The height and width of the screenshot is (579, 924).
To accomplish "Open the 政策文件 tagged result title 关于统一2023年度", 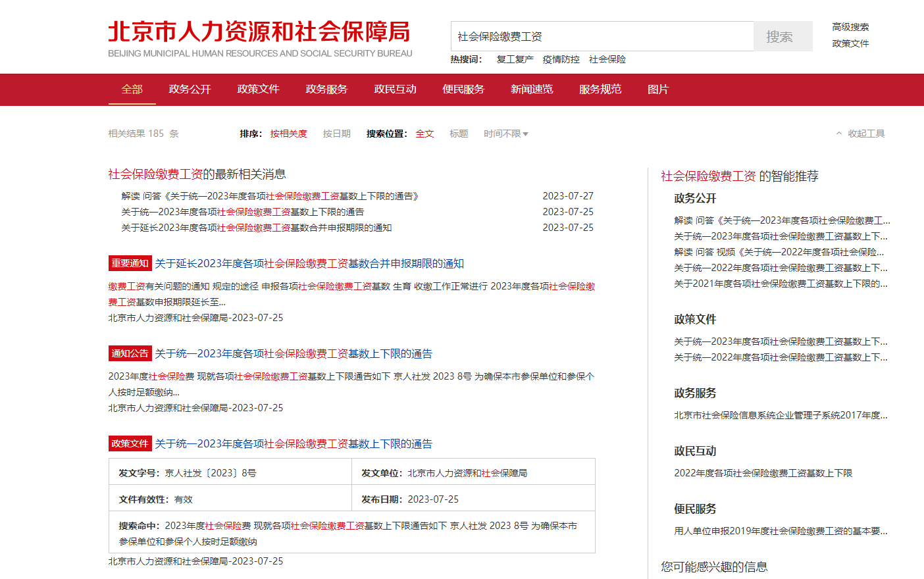I will click(x=294, y=444).
